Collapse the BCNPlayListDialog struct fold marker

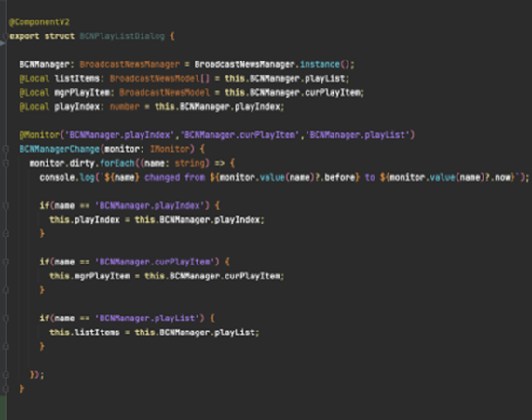coord(6,36)
